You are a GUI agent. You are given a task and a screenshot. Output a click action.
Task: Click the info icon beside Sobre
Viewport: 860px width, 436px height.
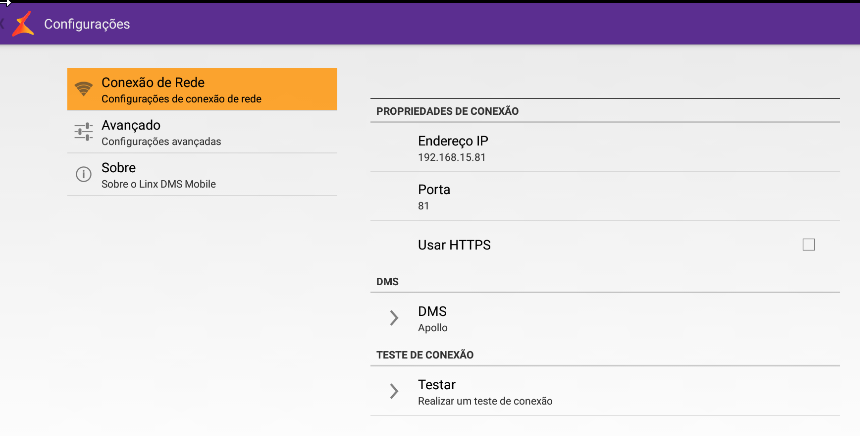point(83,174)
